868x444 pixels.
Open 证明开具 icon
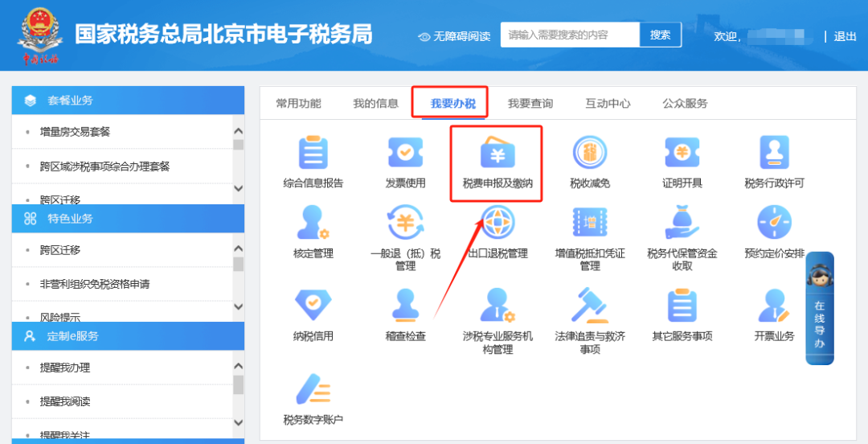(x=682, y=153)
